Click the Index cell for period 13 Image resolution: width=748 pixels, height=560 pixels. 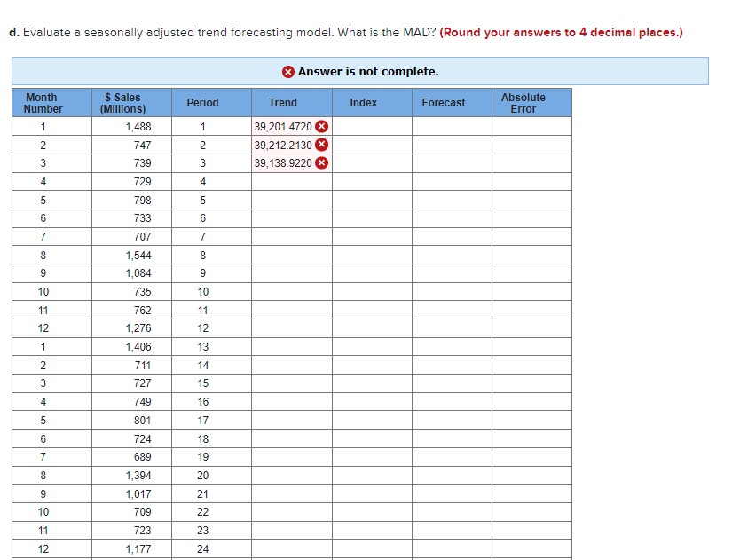[x=372, y=347]
